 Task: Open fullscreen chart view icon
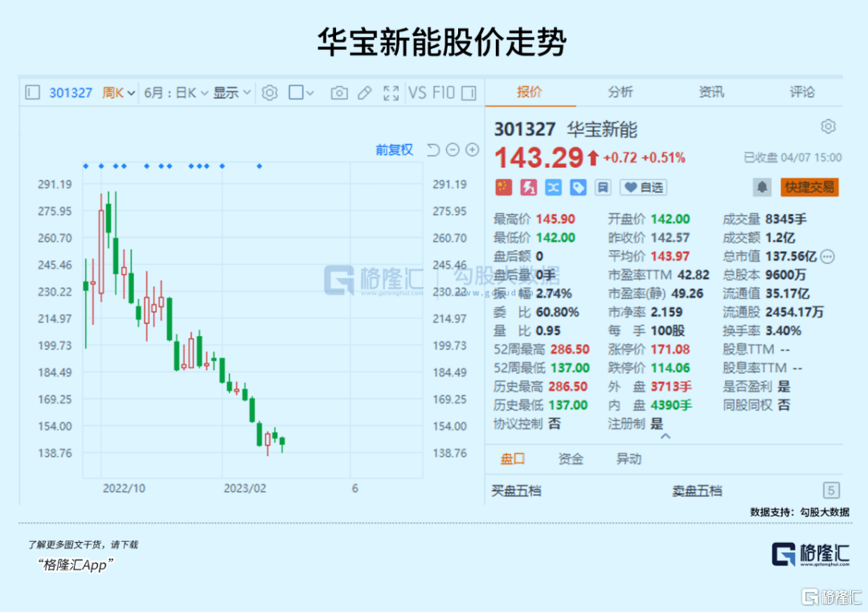click(x=391, y=92)
